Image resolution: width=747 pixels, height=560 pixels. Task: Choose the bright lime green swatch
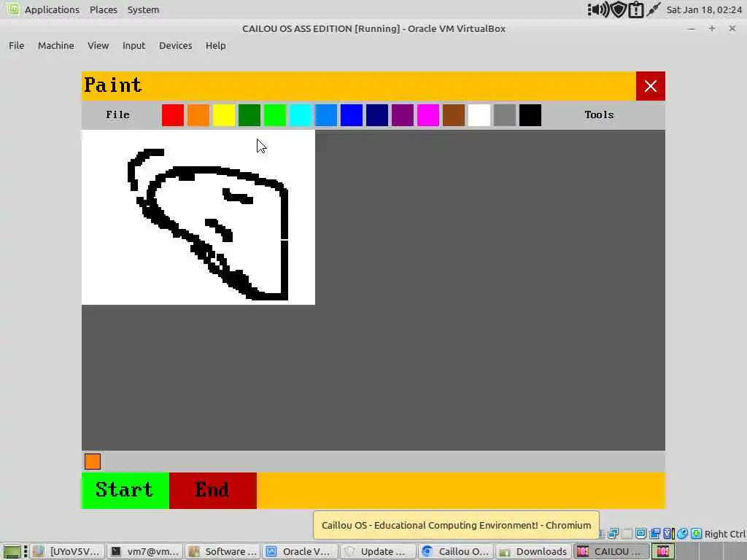pos(275,115)
